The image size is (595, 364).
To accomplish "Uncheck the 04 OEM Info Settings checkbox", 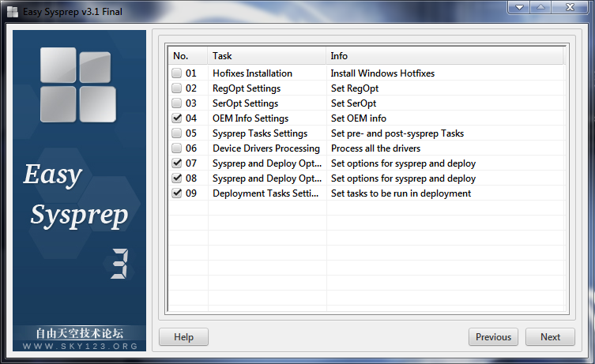I will [176, 118].
